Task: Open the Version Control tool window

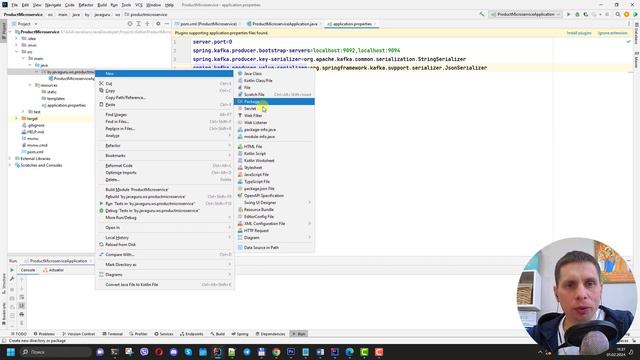Action: click(x=78, y=334)
